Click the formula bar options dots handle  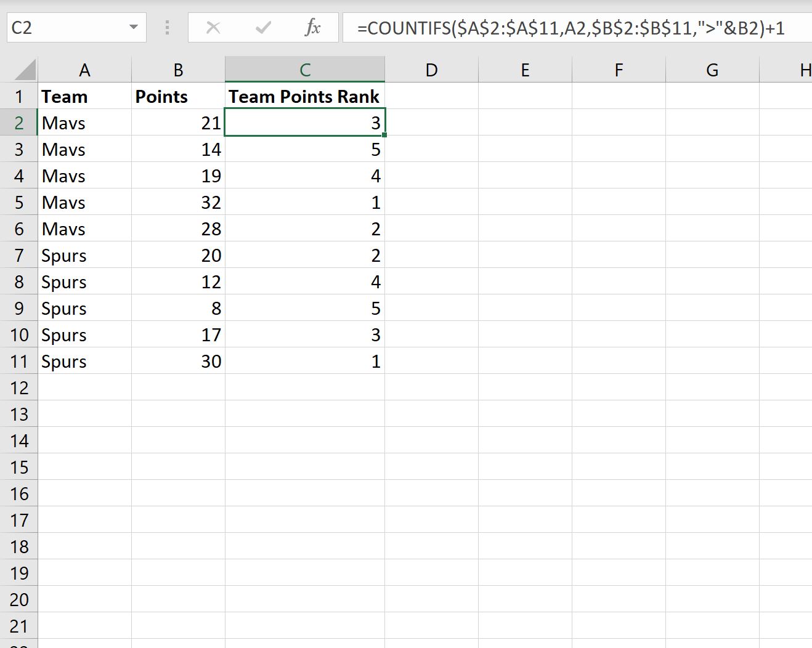tap(167, 28)
